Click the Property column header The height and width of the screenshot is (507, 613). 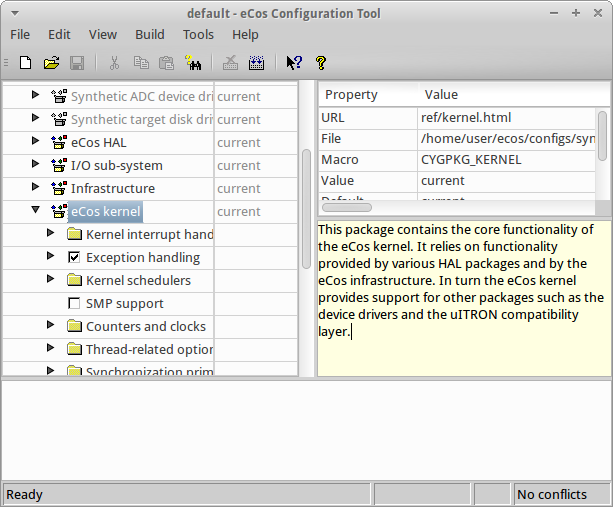tap(368, 95)
